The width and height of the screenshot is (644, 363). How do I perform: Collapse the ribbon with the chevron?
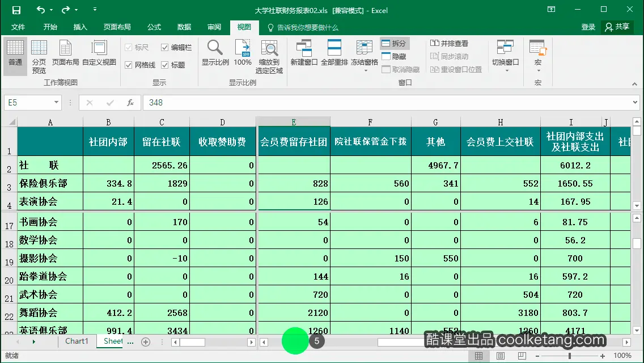point(634,84)
